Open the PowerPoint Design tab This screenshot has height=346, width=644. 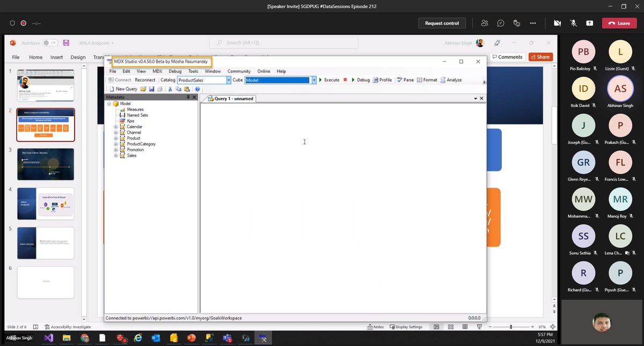78,57
